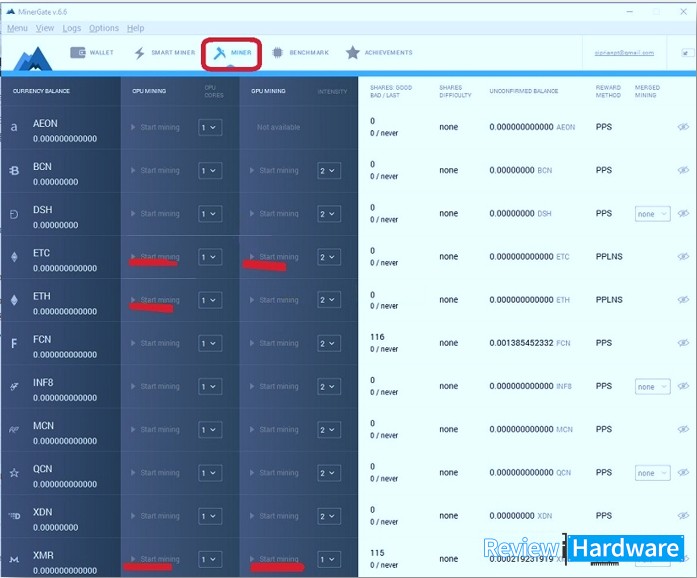Image resolution: width=697 pixels, height=578 pixels.
Task: Open the Menu menu
Action: click(17, 28)
